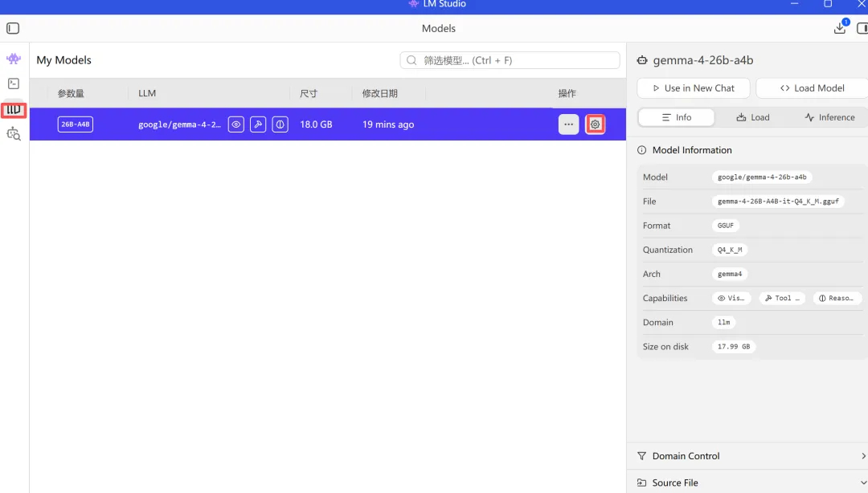Screen dimensions: 868x493
Task: Collapse the Source File section chevron
Action: coord(863,483)
